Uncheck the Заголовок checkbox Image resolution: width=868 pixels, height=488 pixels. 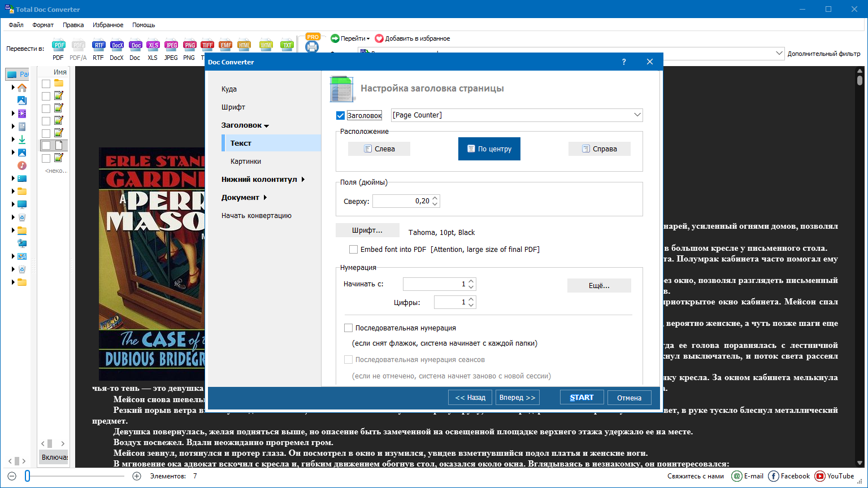click(340, 115)
